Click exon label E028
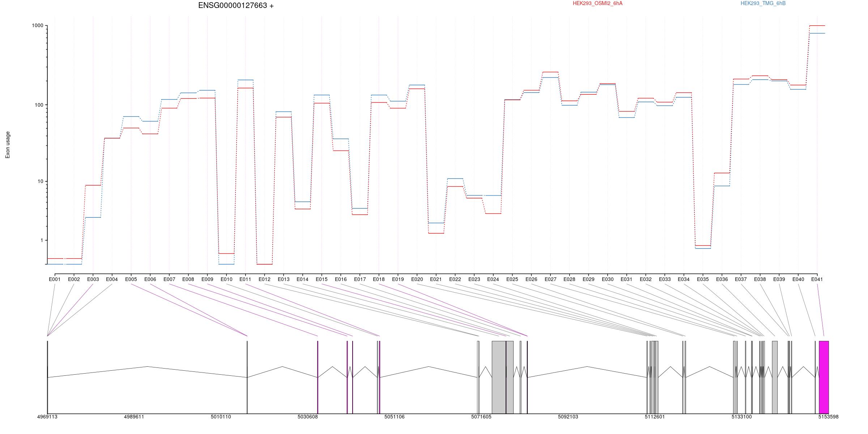 click(569, 279)
